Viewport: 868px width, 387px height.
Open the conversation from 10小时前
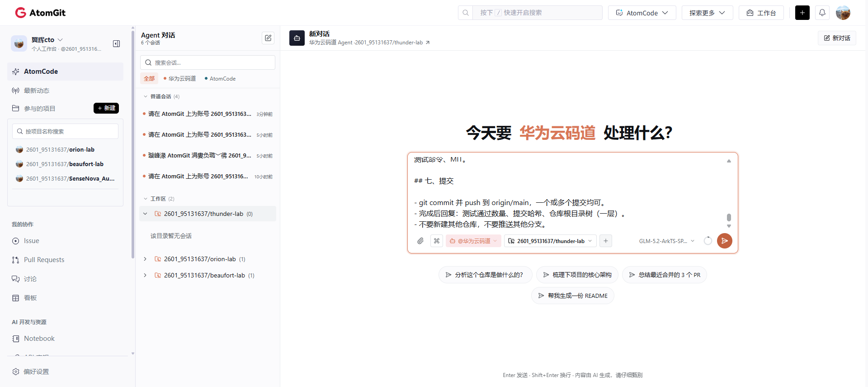click(x=208, y=177)
